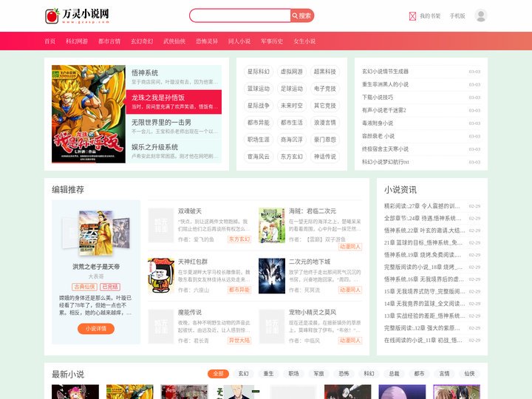Image resolution: width=532 pixels, height=399 pixels.
Task: Click the 海贼：君临二次元 cover thumbnail
Action: (272, 225)
